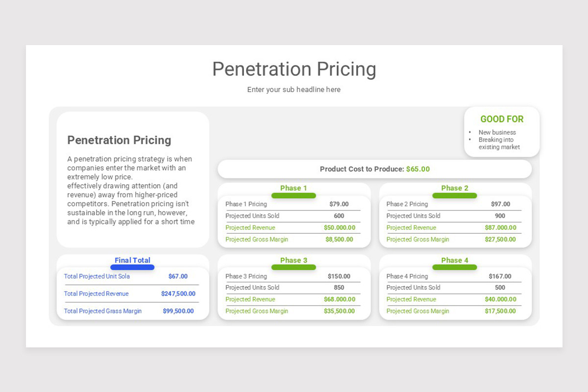Click the Total Projected Revenue $247,500.00 value
Viewport: 588px width, 392px height.
point(178,294)
